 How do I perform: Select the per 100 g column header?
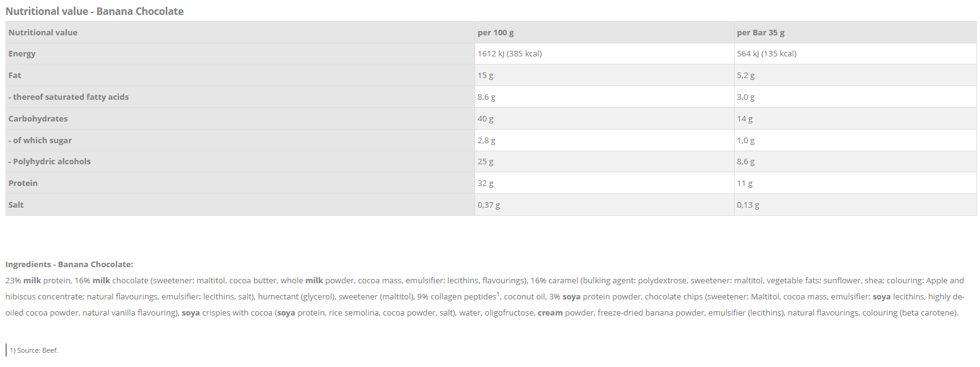pos(495,32)
